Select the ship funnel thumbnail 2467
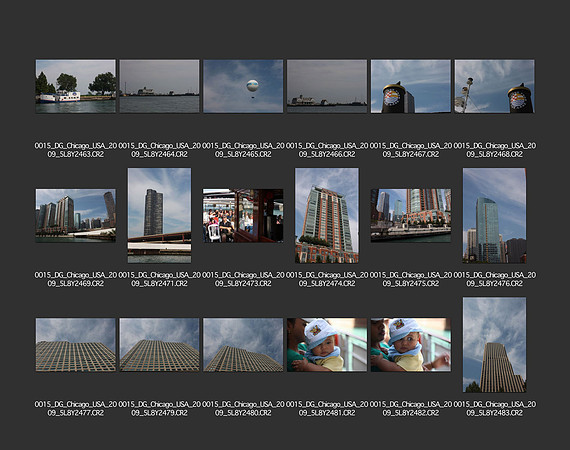Image resolution: width=570 pixels, height=450 pixels. pyautogui.click(x=411, y=87)
